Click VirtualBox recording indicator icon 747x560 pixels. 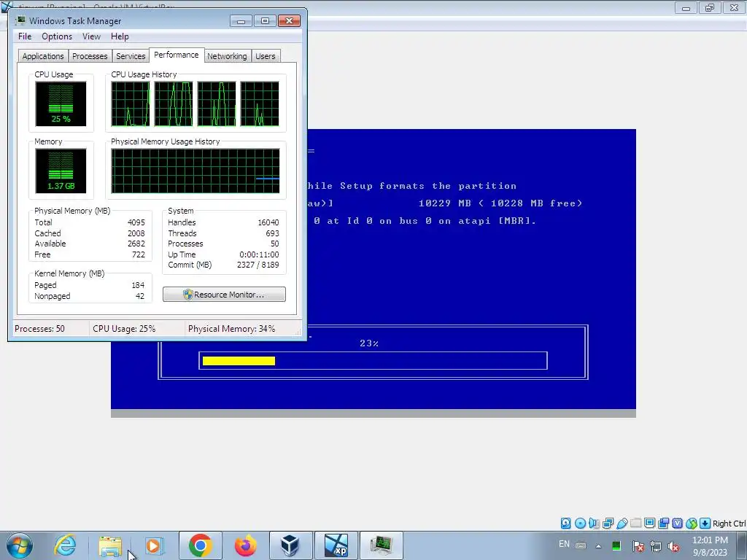663,524
